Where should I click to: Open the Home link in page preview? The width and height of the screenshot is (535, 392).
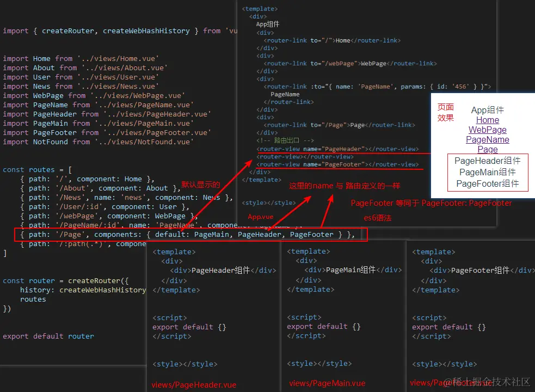pos(488,120)
